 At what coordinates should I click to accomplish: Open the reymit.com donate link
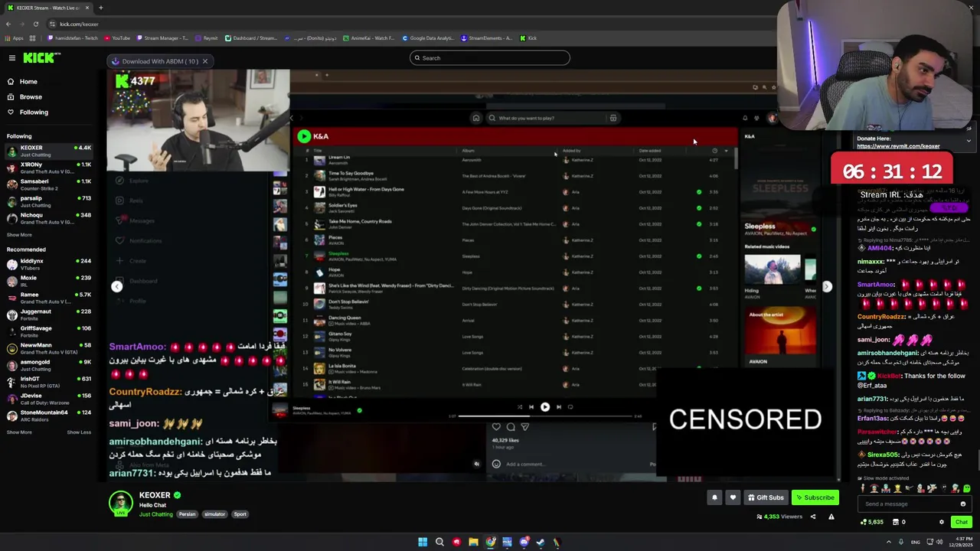898,146
